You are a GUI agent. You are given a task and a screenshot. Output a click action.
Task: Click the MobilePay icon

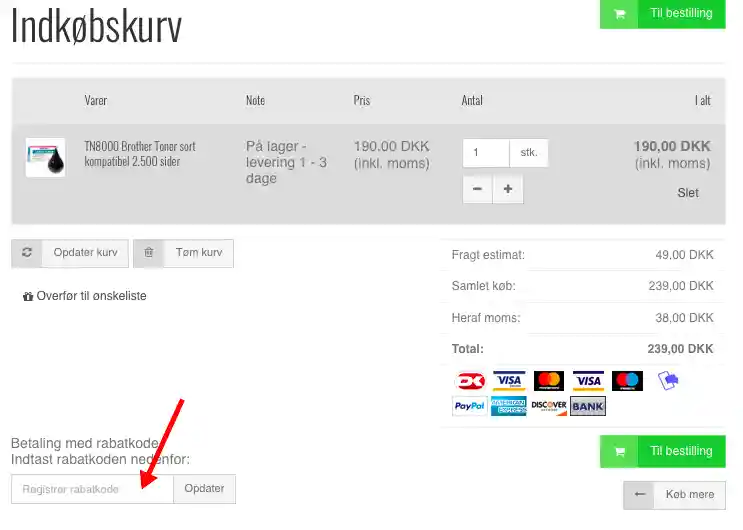click(668, 381)
